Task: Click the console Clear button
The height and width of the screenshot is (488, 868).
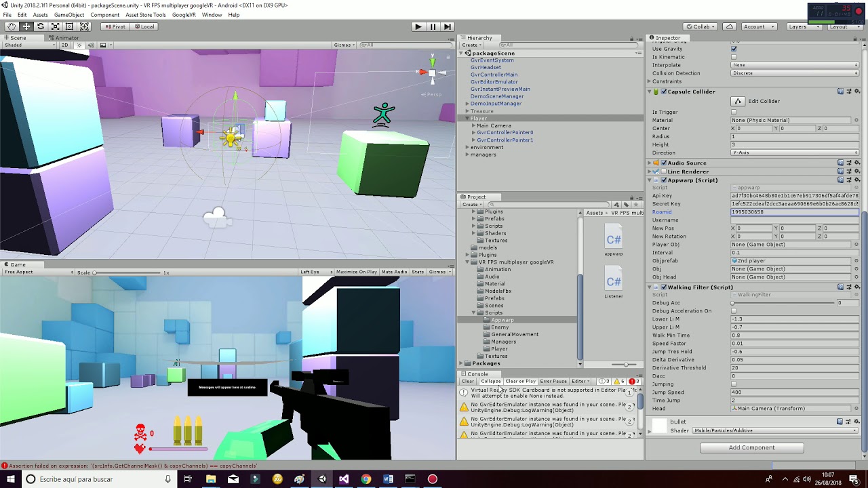Action: [468, 382]
